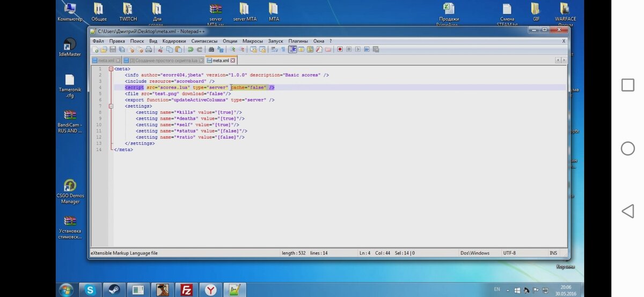Open FileZilla from the taskbar
Viewport: 644px width, 297px height.
pyautogui.click(x=187, y=290)
